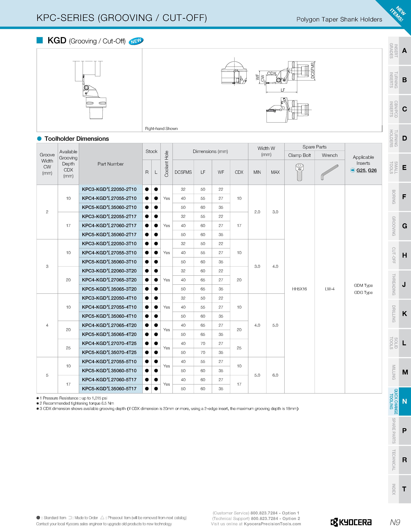Click part number KPC5-KGD 35065-3T20
411x532 pixels.
coord(109,289)
